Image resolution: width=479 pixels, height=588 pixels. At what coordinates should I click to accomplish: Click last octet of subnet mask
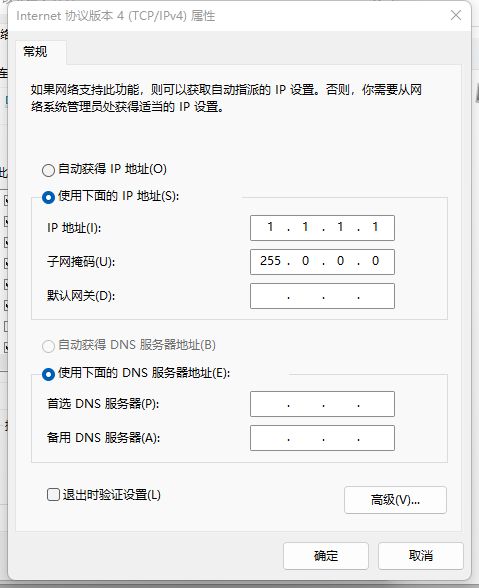(x=375, y=261)
